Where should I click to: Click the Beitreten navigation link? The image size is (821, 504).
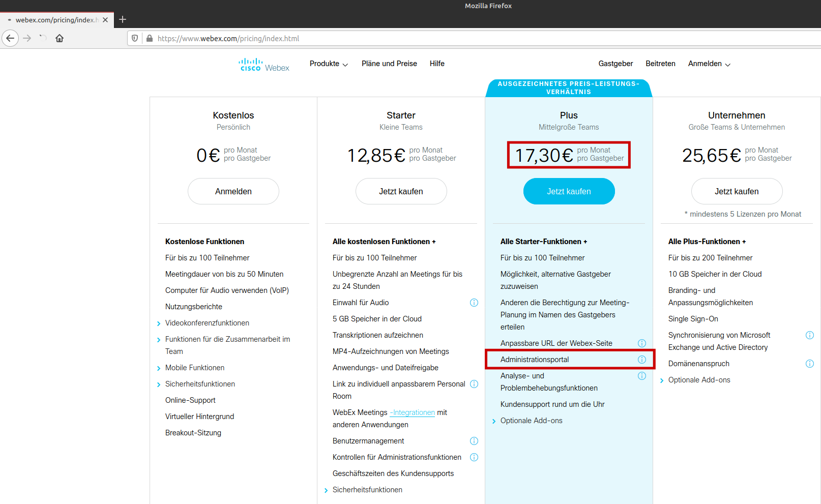click(660, 64)
